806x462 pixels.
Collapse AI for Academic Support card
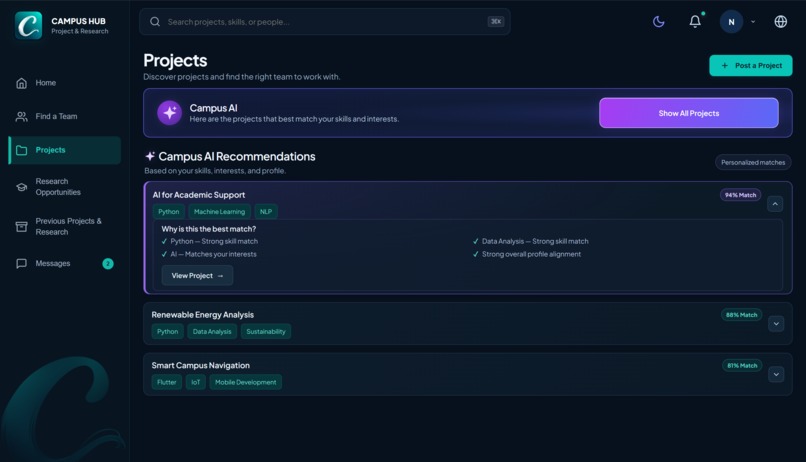(775, 204)
